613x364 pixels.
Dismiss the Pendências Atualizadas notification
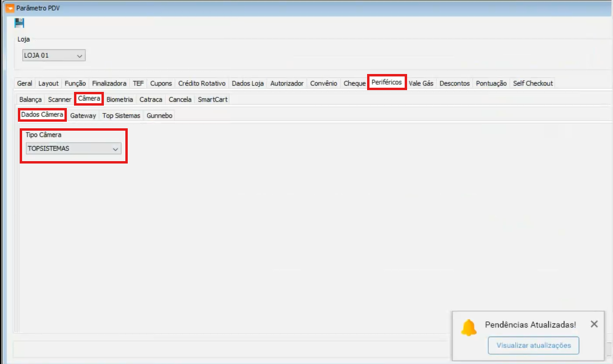pyautogui.click(x=593, y=324)
